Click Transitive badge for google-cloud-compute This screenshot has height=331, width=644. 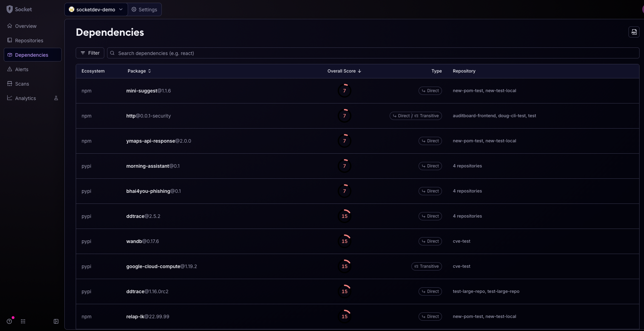[x=426, y=266]
